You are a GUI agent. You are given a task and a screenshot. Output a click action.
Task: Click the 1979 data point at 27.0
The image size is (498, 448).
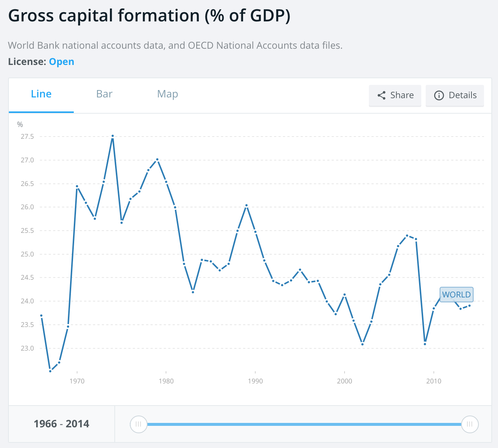coord(157,159)
